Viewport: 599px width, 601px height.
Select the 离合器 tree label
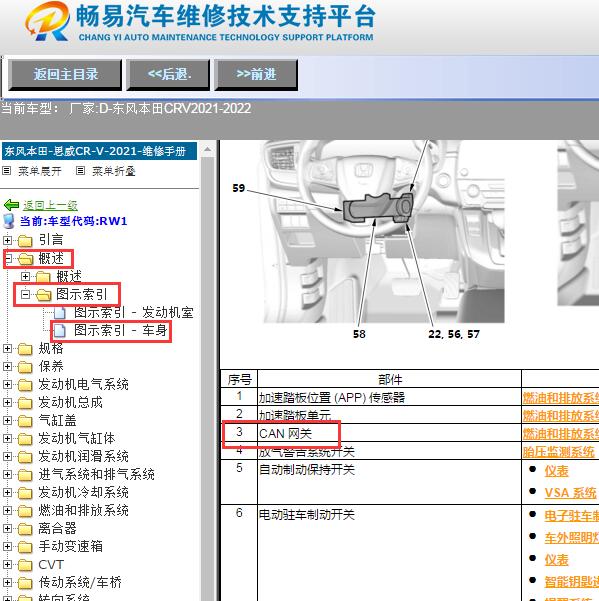click(x=57, y=529)
